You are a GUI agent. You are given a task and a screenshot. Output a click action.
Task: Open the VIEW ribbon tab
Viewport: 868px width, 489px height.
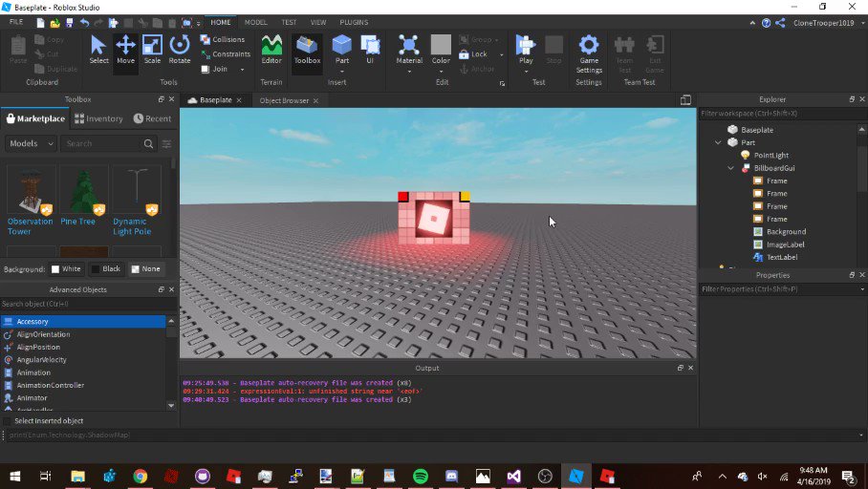pos(318,22)
